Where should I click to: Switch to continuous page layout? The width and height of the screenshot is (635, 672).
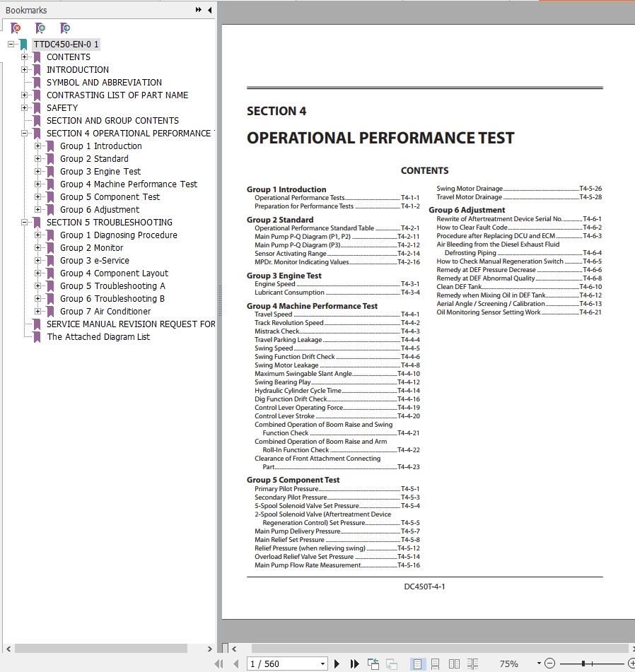[435, 664]
